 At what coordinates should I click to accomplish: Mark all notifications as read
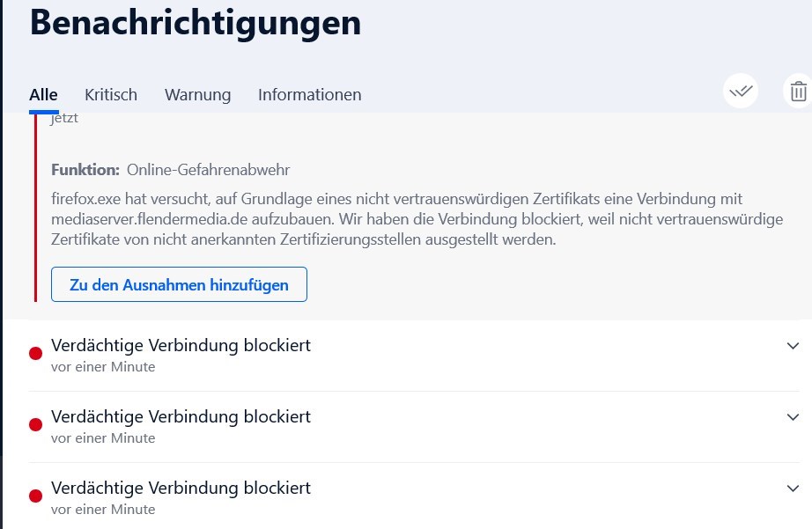click(x=741, y=91)
